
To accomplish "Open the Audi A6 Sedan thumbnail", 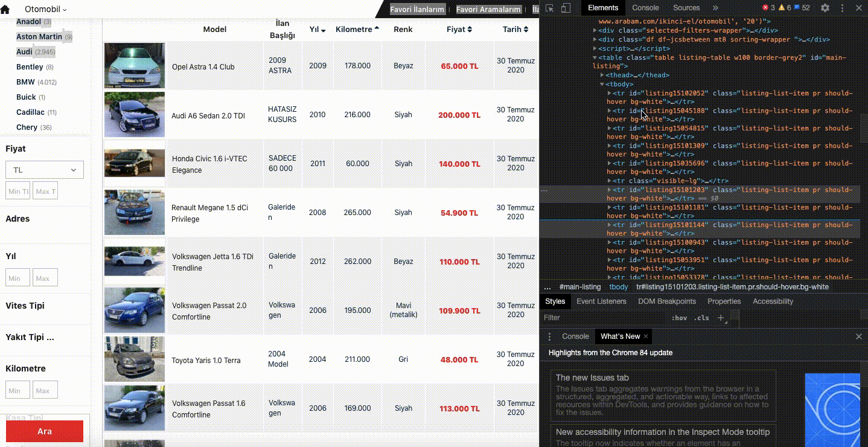I will click(134, 115).
